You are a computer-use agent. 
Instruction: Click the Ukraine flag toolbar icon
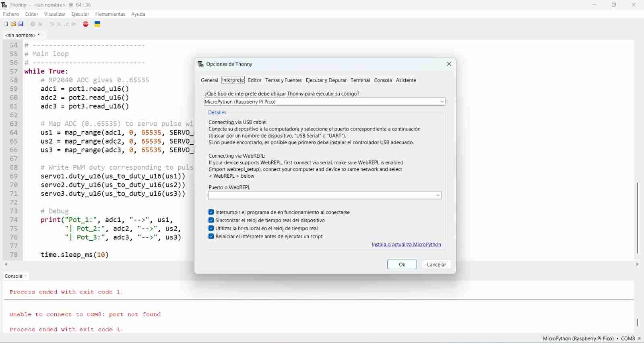97,24
